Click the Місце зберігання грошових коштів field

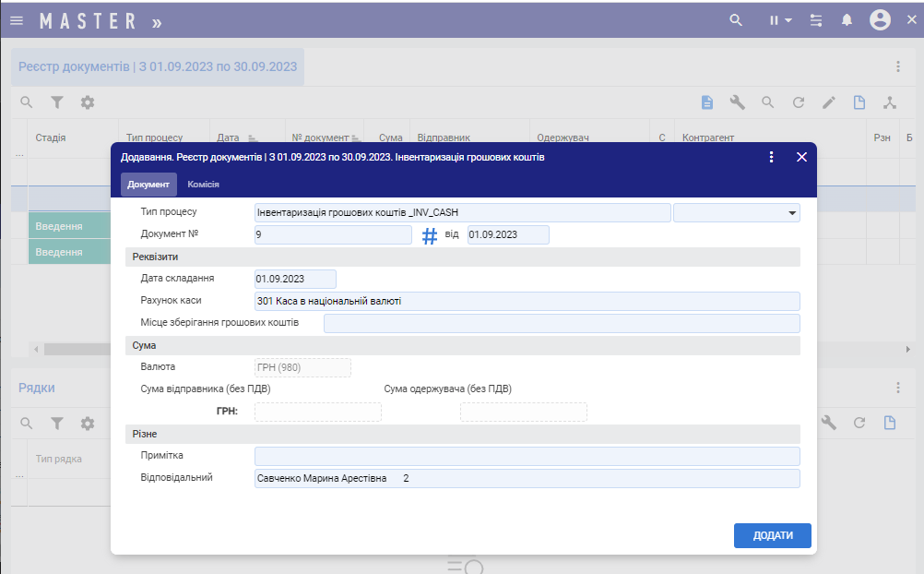pos(562,323)
